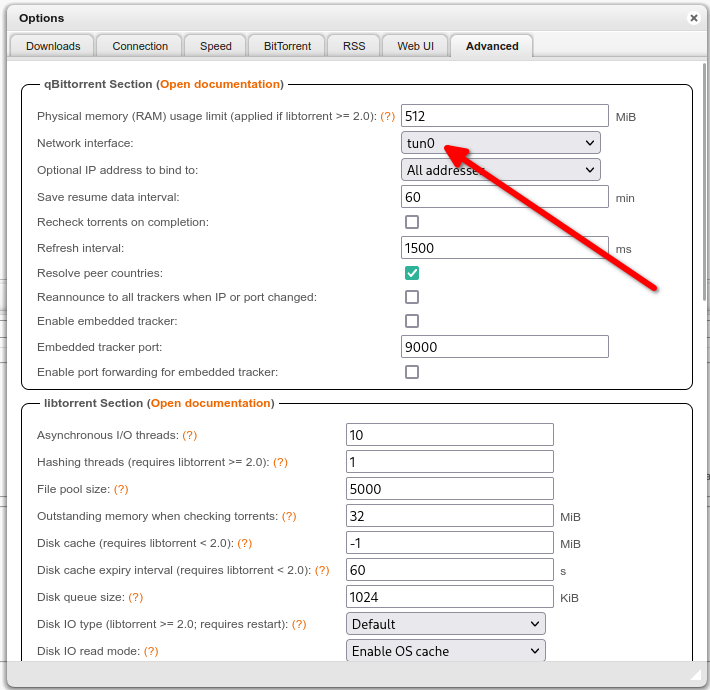
Task: Open the Disk IO read mode dropdown
Action: click(446, 651)
